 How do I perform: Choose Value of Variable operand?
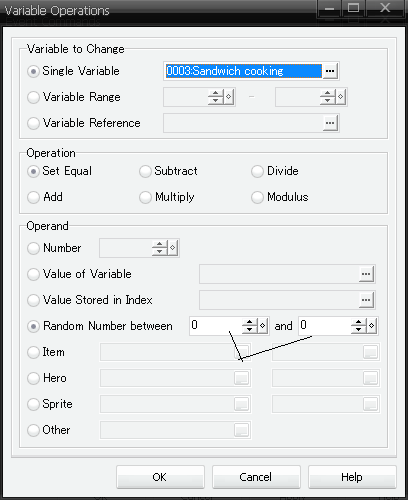tap(33, 274)
